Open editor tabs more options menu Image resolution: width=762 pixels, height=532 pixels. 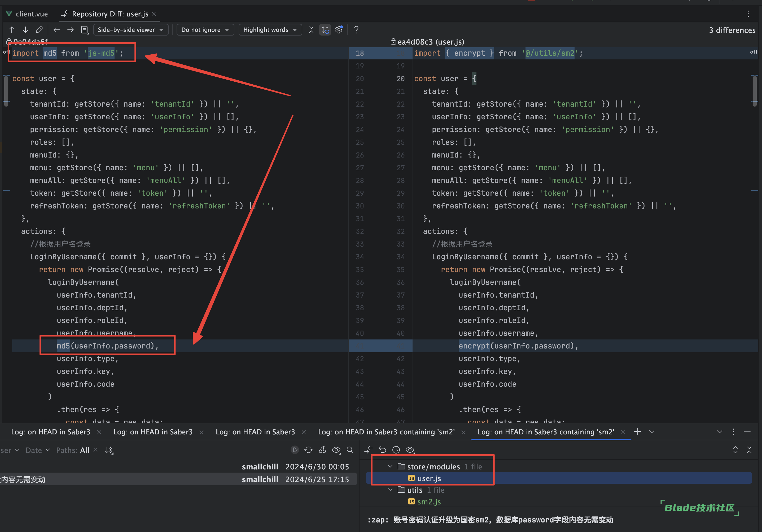pyautogui.click(x=748, y=14)
